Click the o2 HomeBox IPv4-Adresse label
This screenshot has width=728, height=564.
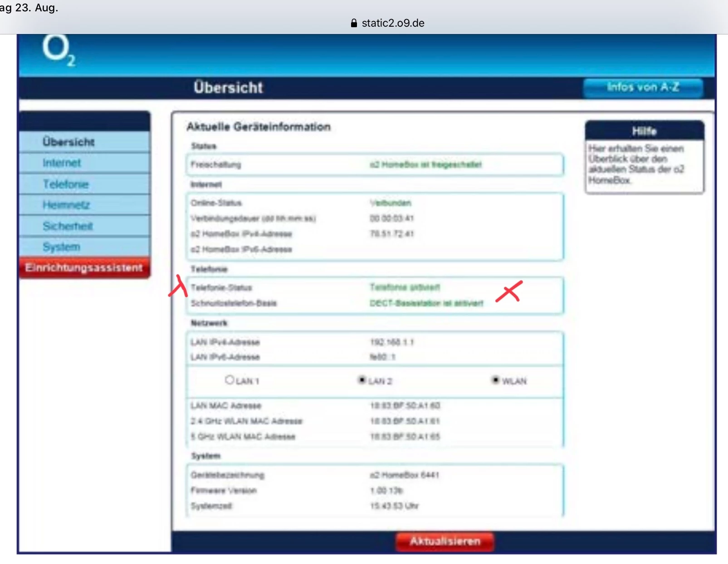click(x=241, y=234)
